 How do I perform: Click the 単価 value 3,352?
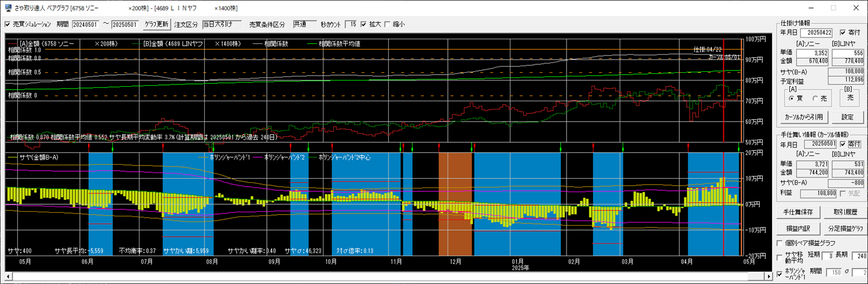[x=812, y=53]
